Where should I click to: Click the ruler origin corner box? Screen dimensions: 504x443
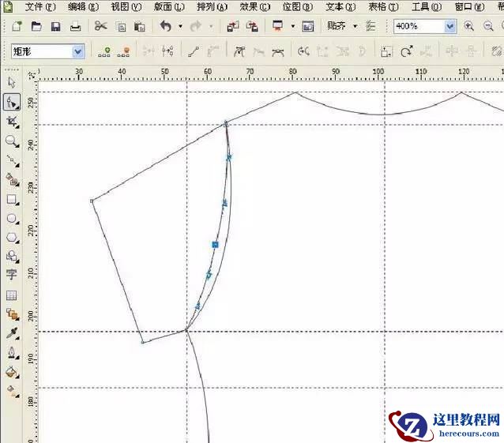click(x=32, y=75)
